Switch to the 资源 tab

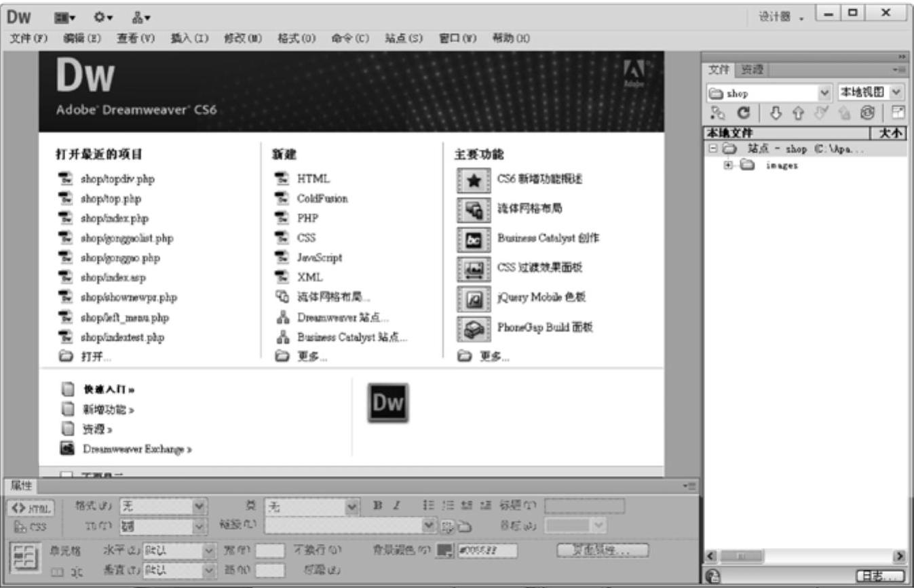pyautogui.click(x=751, y=69)
